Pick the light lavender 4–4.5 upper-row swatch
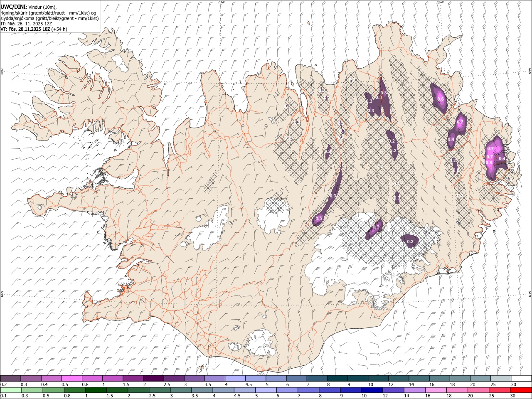This screenshot has width=532, height=399. pos(235,378)
